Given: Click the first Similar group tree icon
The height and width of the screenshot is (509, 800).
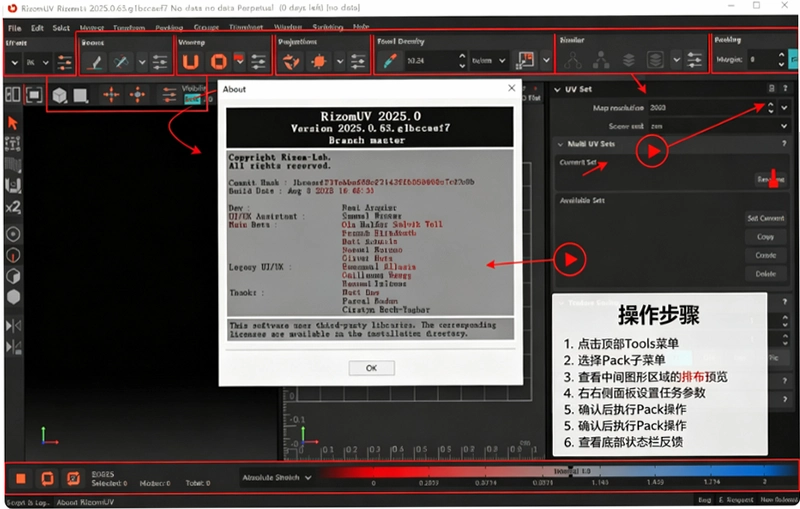Looking at the screenshot, I should [x=573, y=60].
